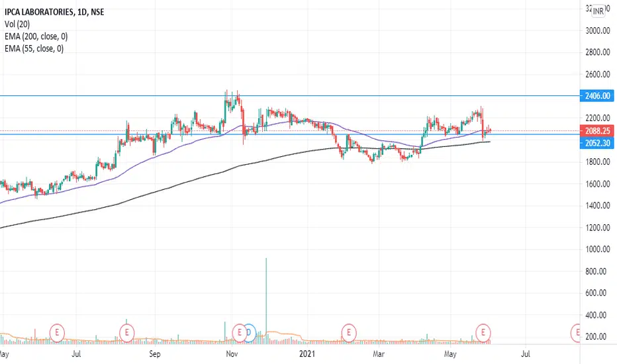
Task: Click the 400.00 price axis label
Action: [596, 315]
